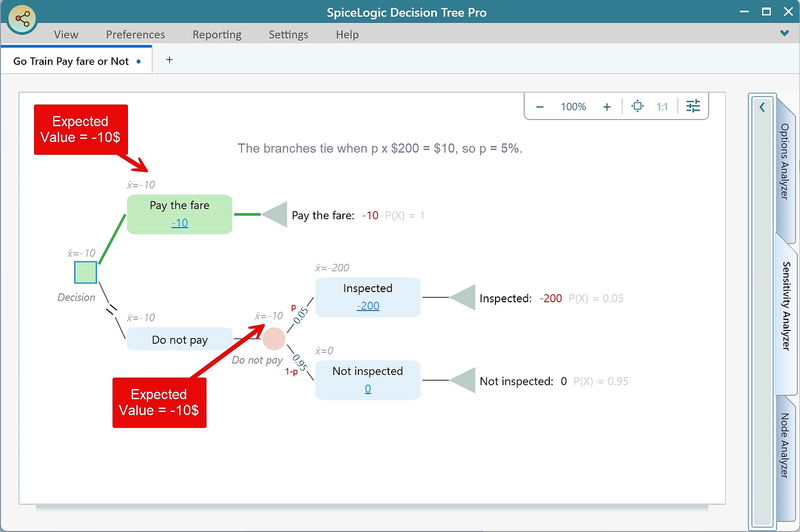Click the 0.95 probability label
This screenshot has height=532, width=800.
(x=300, y=362)
